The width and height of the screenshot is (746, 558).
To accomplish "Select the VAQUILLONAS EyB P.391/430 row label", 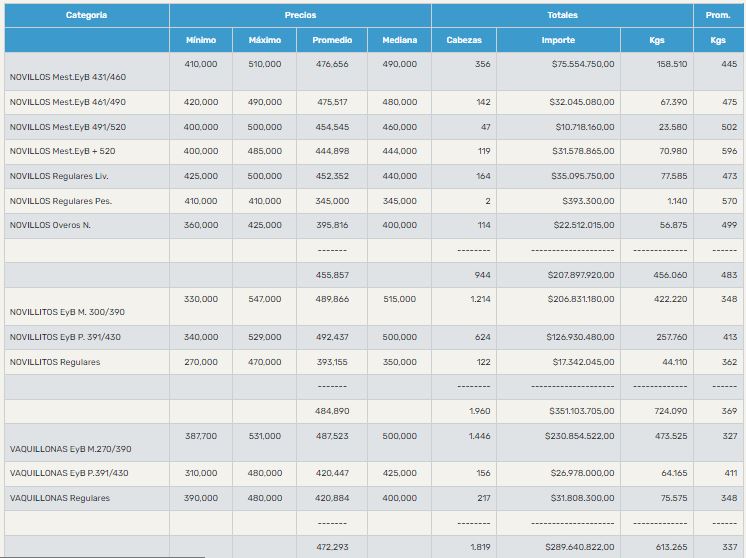I will (x=69, y=473).
